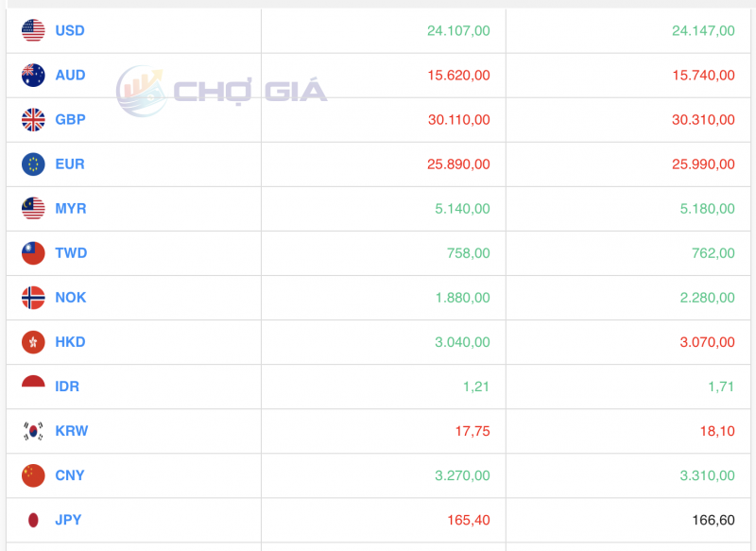Click the United States flag icon

pyautogui.click(x=33, y=30)
